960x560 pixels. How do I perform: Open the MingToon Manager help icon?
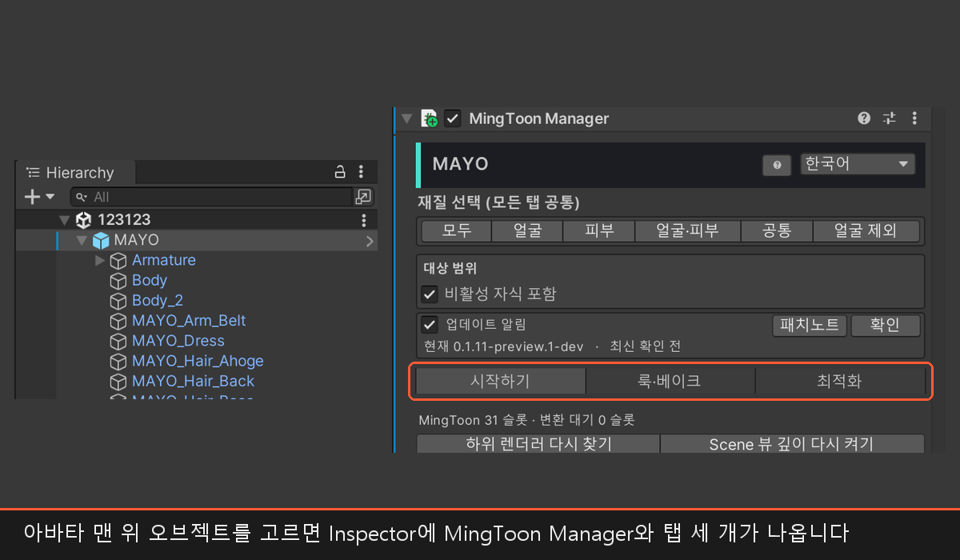(x=864, y=118)
